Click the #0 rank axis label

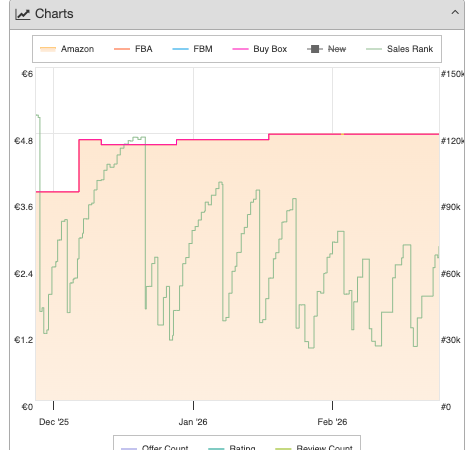446,407
